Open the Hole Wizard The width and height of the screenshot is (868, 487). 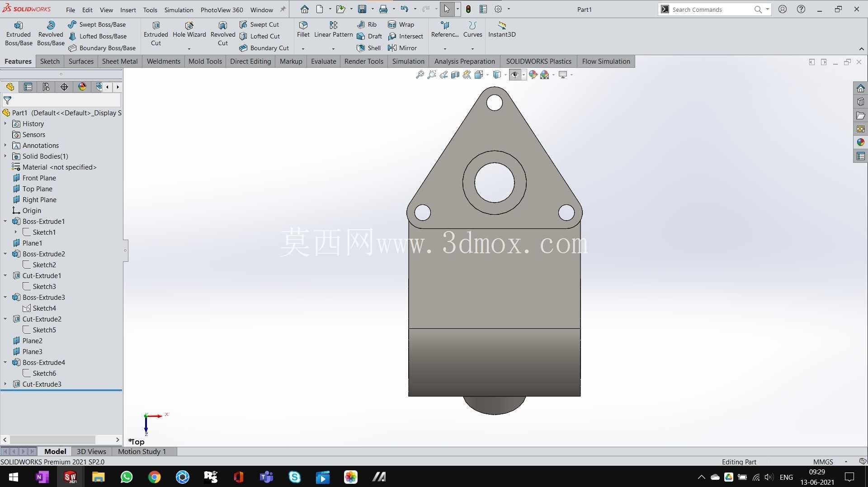pos(189,30)
